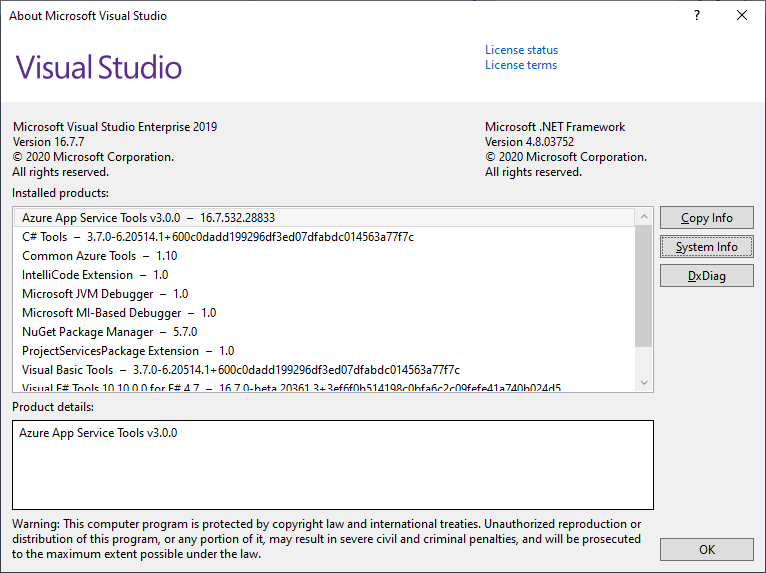This screenshot has height=573, width=766.
Task: Select NuGet Package Manager 5.7.0 entry
Action: (x=324, y=332)
